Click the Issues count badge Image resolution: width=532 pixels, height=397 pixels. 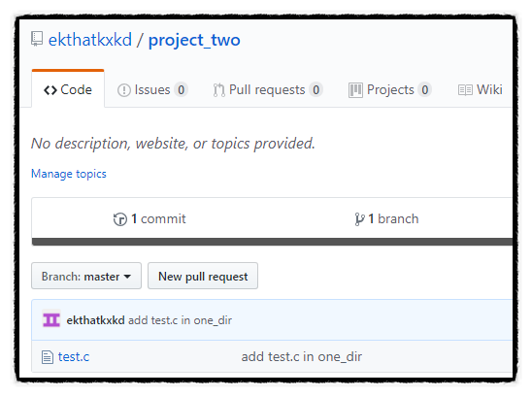coord(182,90)
